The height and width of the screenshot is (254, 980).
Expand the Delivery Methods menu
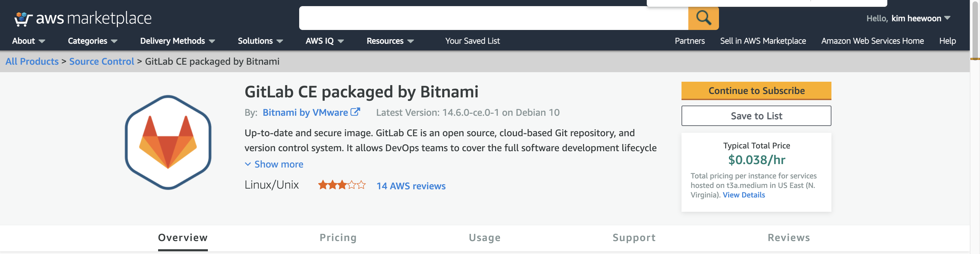(x=178, y=41)
